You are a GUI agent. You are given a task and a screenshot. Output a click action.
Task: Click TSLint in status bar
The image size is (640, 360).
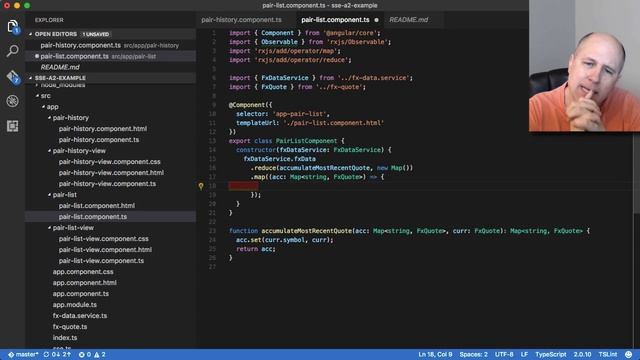click(608, 355)
